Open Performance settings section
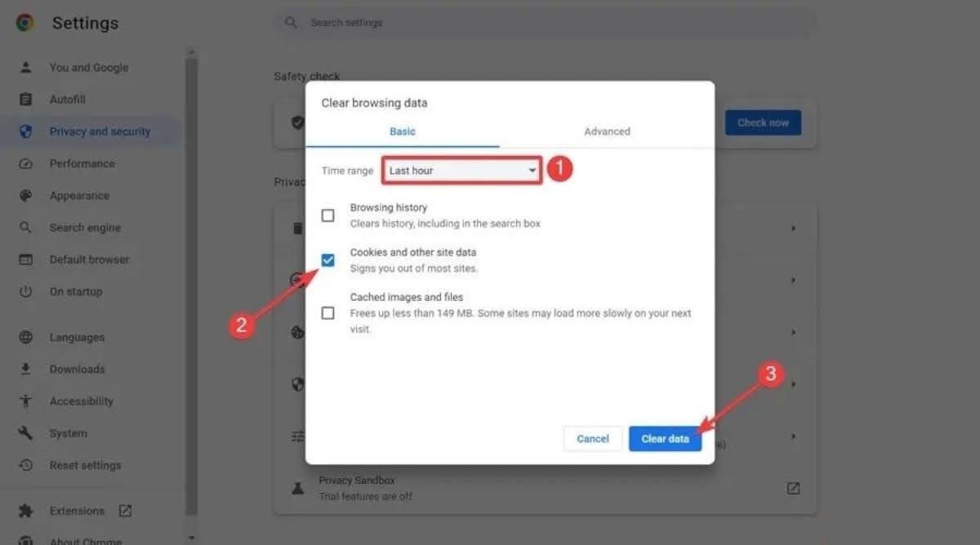Screen dimensions: 980x545 click(x=82, y=163)
